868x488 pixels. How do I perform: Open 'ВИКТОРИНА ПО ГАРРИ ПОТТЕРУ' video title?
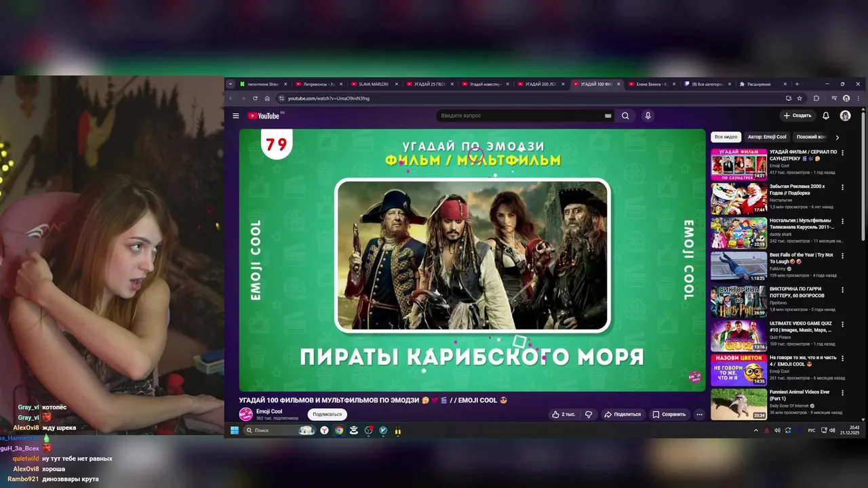[801, 292]
